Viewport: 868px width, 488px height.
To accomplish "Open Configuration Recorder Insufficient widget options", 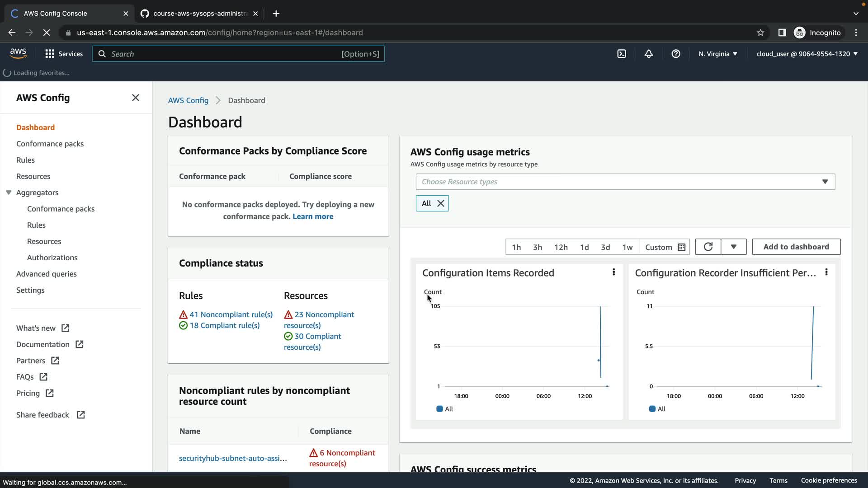I will click(826, 272).
